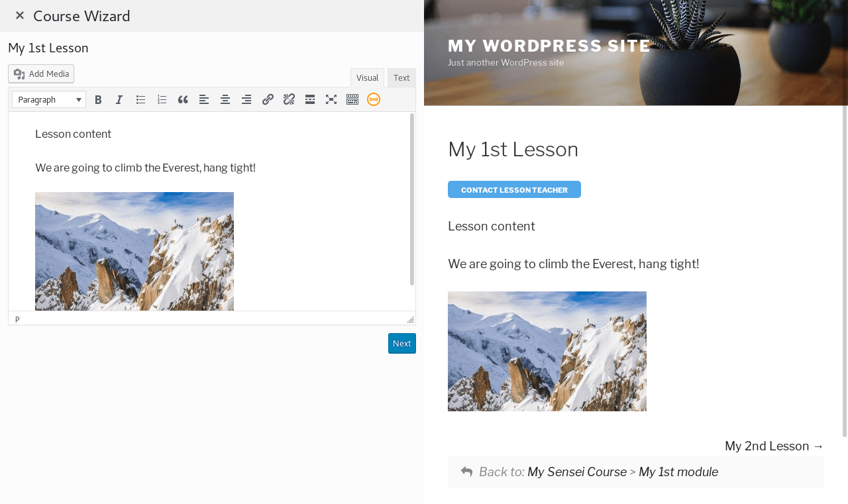Switch to the Visual editor tab
This screenshot has width=848, height=504.
[x=367, y=78]
